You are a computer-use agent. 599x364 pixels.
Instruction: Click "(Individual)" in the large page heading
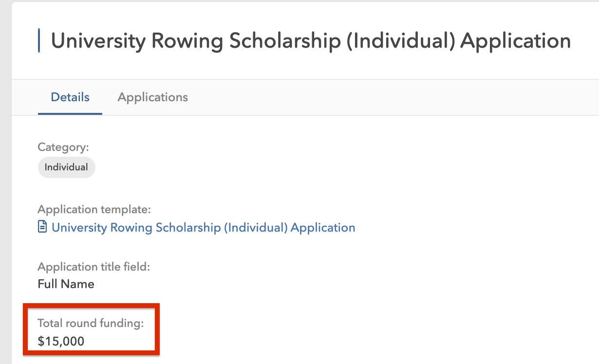tap(401, 41)
